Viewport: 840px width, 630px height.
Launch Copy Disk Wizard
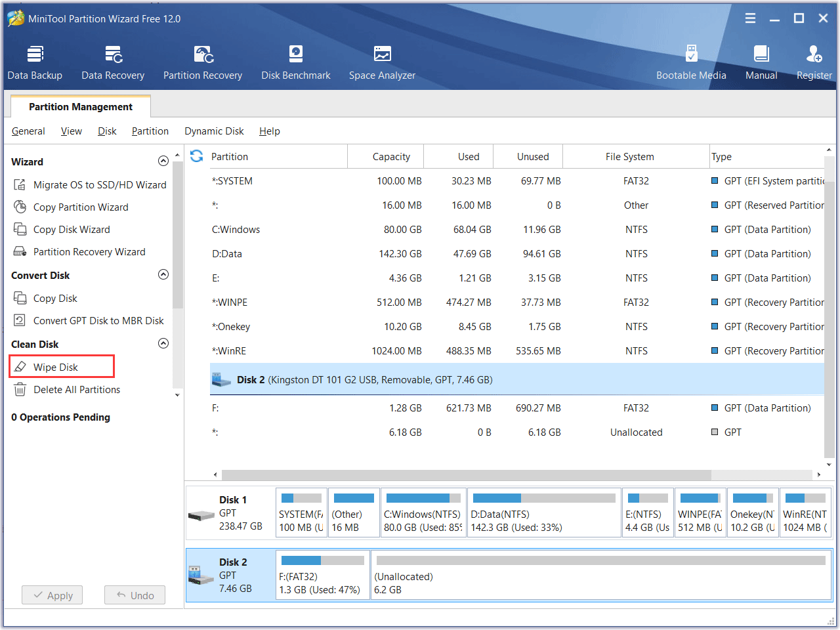[62, 230]
